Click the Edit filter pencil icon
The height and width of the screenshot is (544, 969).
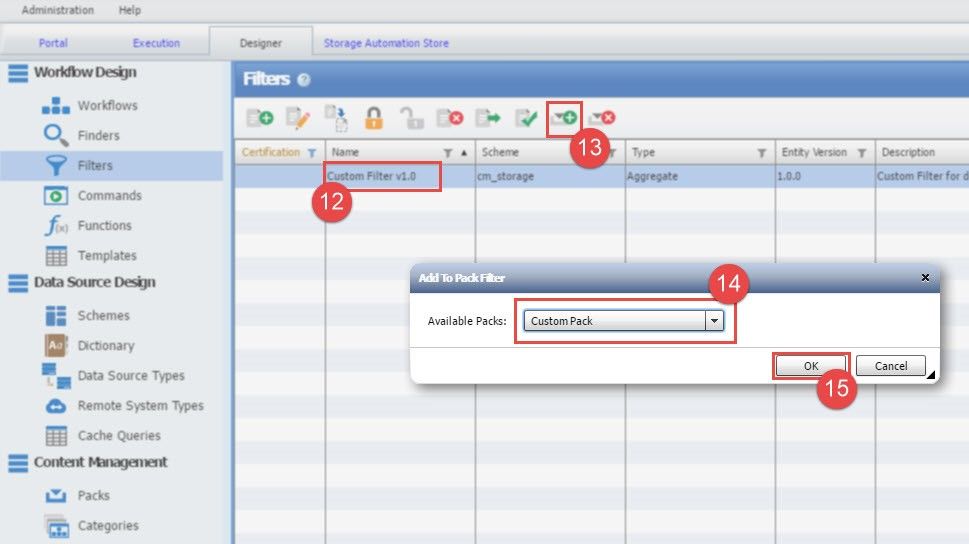[x=297, y=117]
